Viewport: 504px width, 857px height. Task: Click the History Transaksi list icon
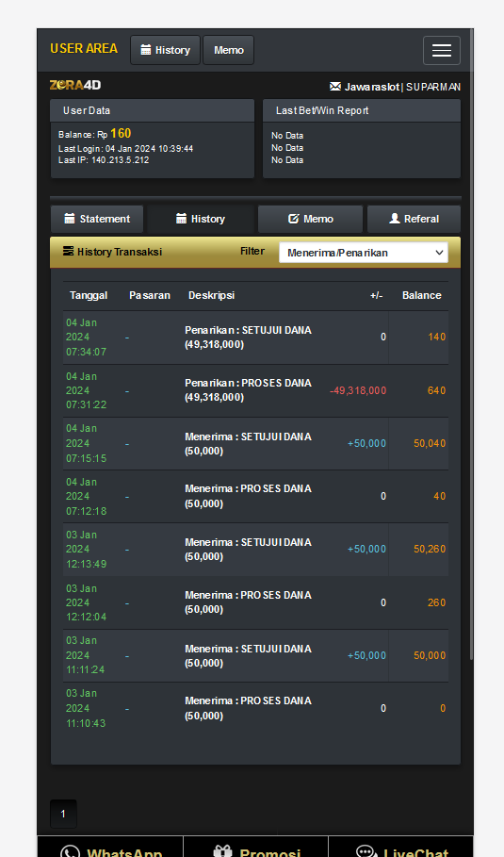click(x=68, y=252)
